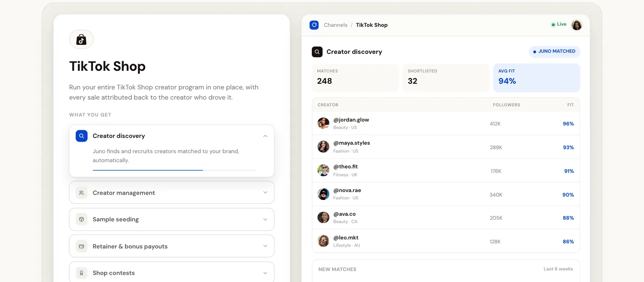Click the 91% fit score for @theo.fit
Screen dimensions: 644x282
point(569,171)
